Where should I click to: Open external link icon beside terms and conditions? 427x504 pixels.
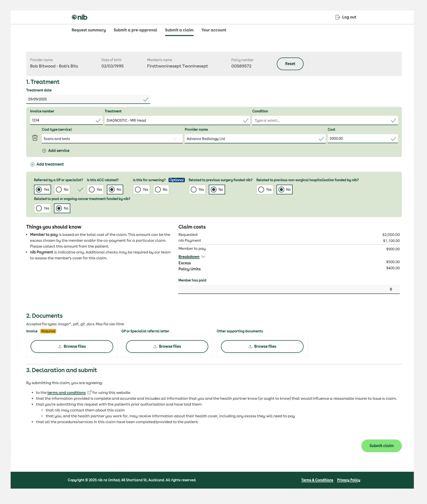coord(89,392)
